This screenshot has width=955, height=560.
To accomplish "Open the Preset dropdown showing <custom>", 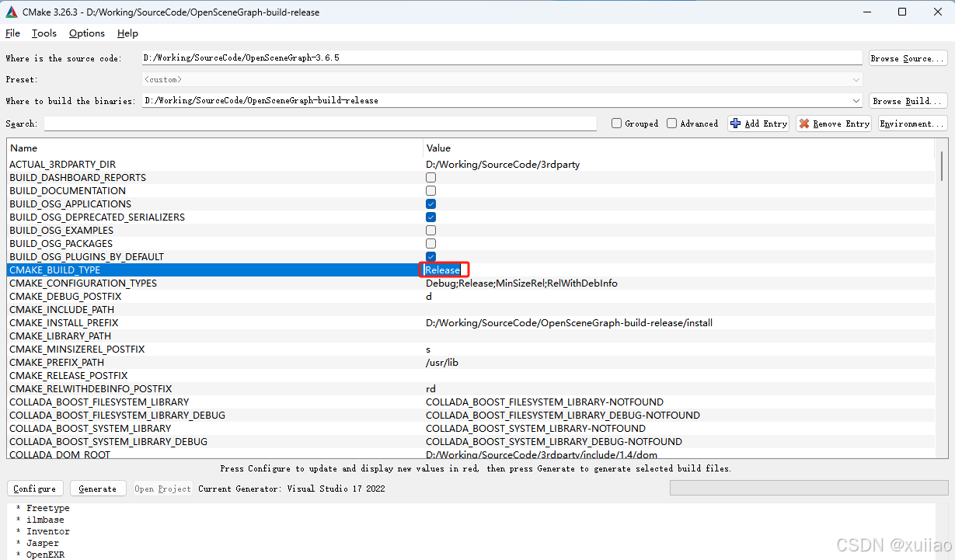I will [856, 78].
